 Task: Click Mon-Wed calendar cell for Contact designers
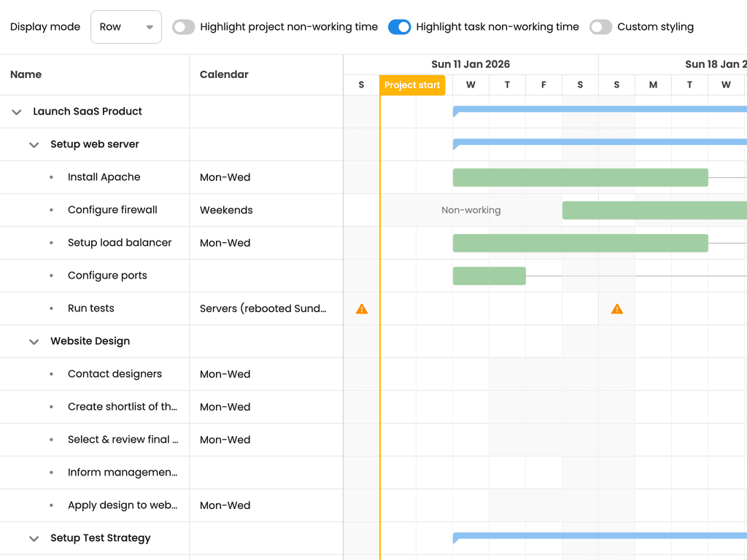[266, 374]
